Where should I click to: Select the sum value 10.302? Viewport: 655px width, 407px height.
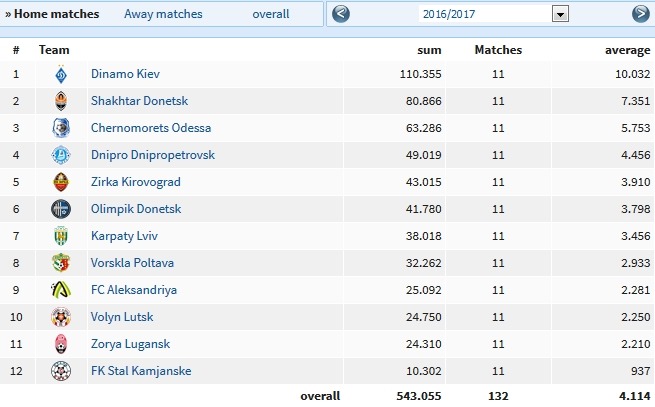tap(424, 371)
